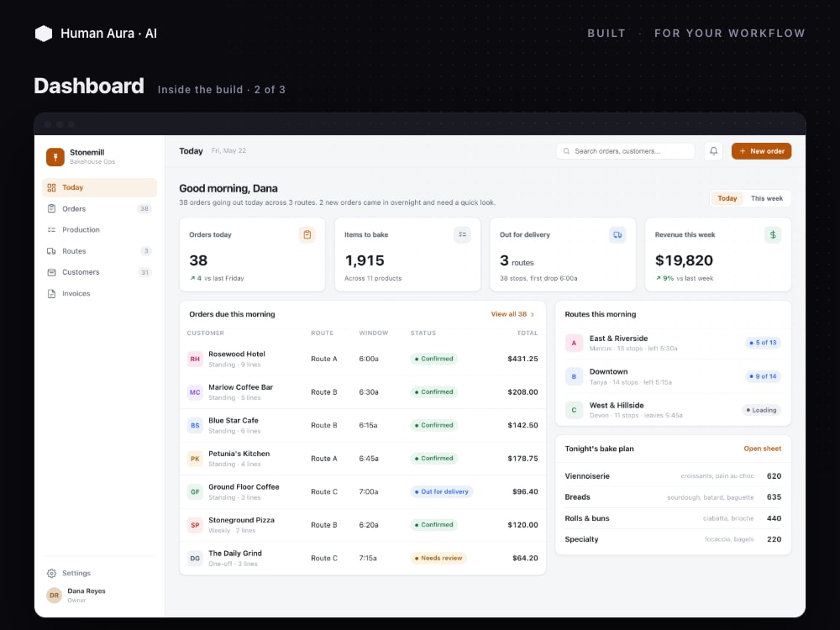
Task: Click the TOTAL column header
Action: click(x=528, y=333)
